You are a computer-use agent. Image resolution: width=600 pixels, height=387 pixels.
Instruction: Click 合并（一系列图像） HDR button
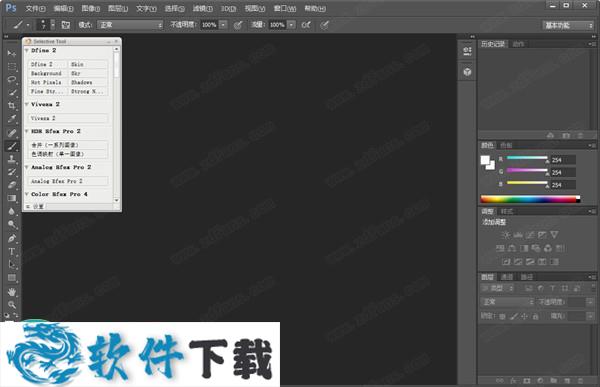coord(68,145)
